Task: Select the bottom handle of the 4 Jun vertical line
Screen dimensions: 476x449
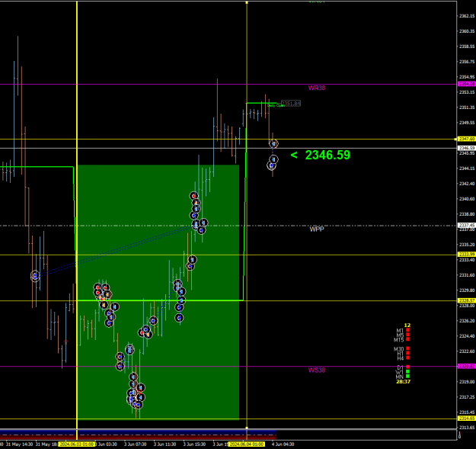Action: click(247, 428)
